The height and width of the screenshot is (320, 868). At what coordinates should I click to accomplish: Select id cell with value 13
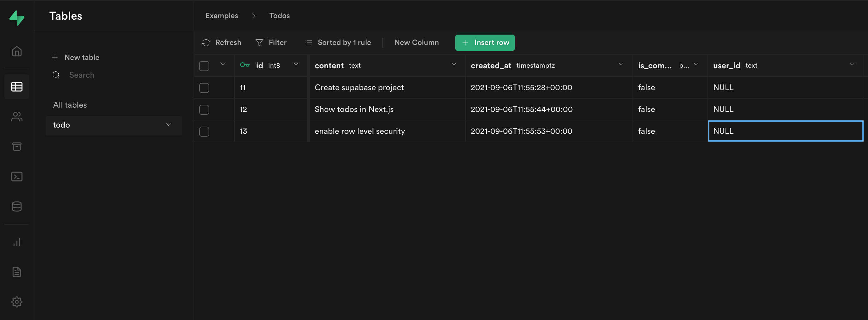click(271, 131)
